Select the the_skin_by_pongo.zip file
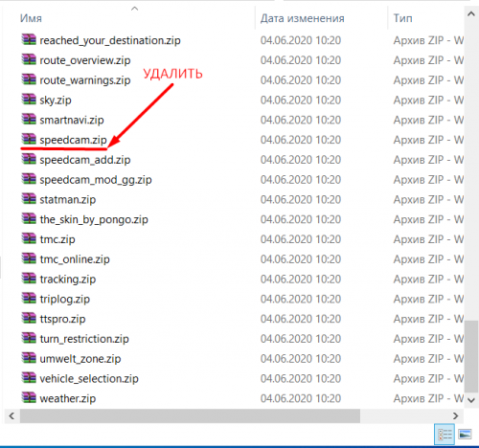The height and width of the screenshot is (448, 479). pos(94,219)
